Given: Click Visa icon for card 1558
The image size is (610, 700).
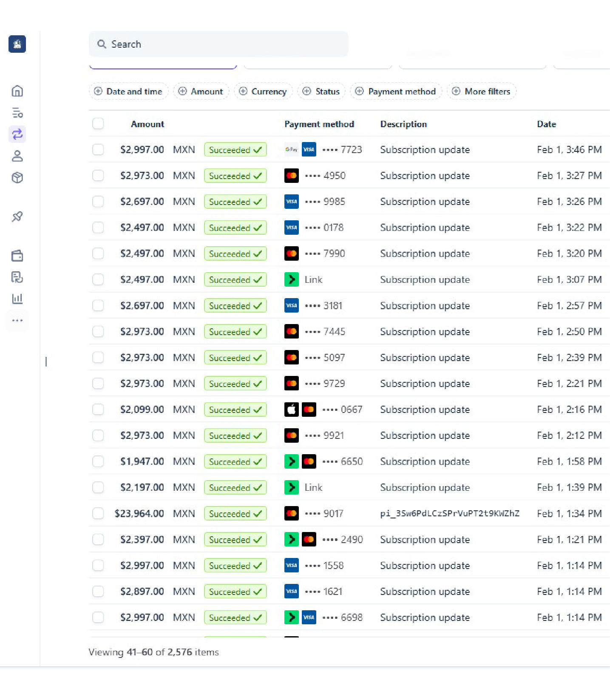Looking at the screenshot, I should 291,565.
